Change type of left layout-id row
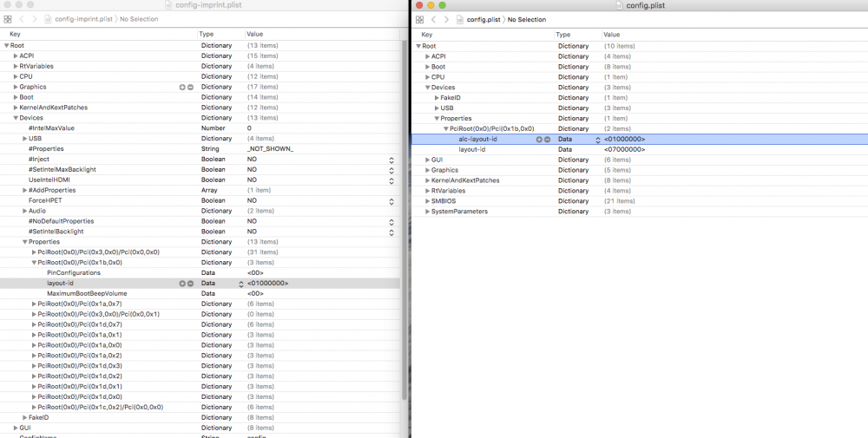Screen dimensions: 868x438 pos(240,284)
